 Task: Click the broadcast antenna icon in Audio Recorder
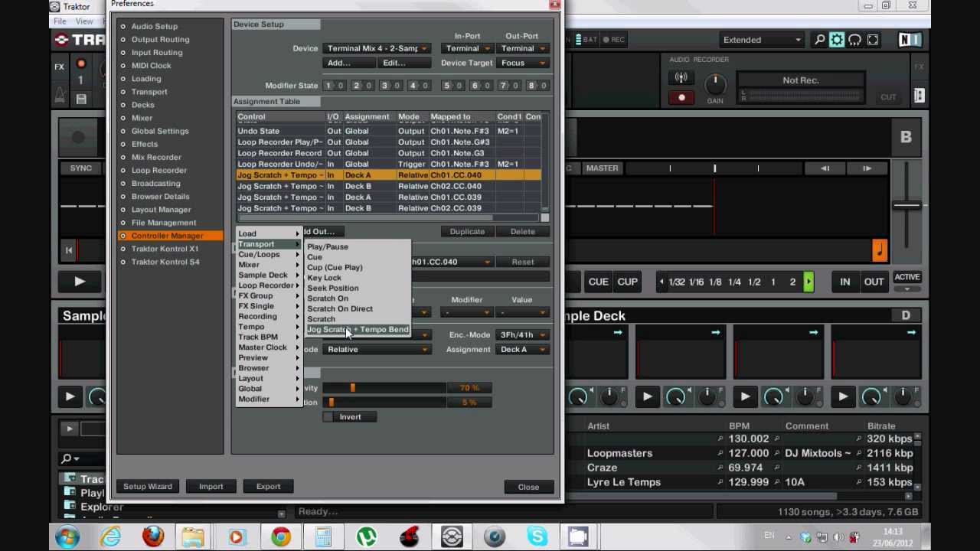coord(681,77)
